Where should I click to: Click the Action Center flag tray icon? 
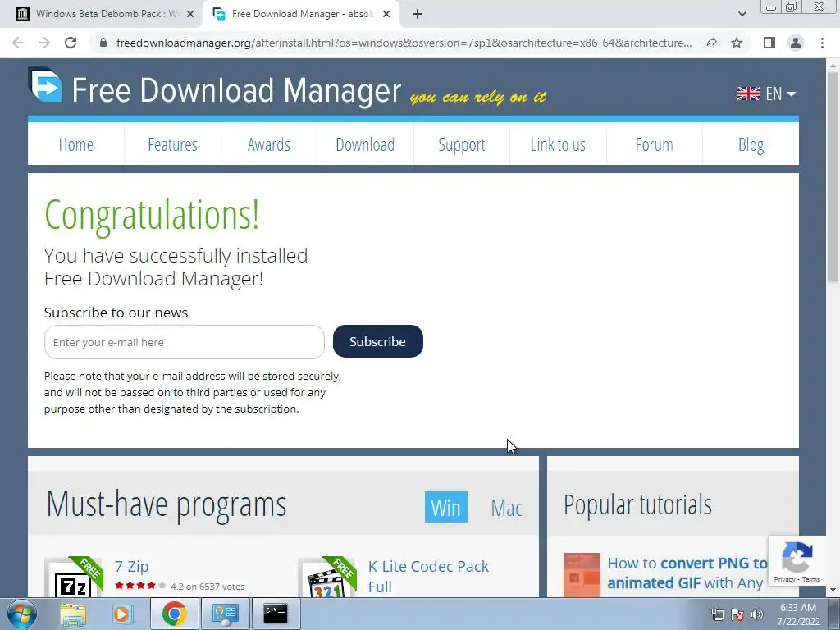pos(737,614)
